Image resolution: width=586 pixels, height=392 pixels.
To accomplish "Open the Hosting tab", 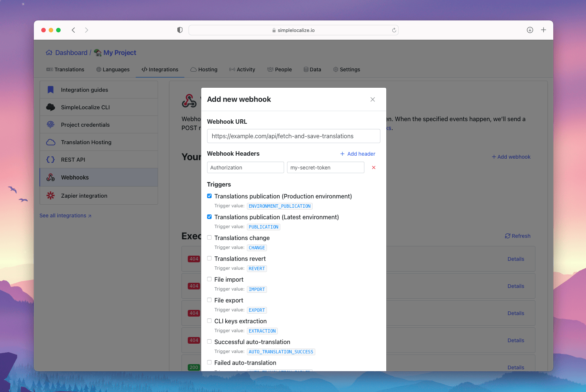I will click(204, 69).
